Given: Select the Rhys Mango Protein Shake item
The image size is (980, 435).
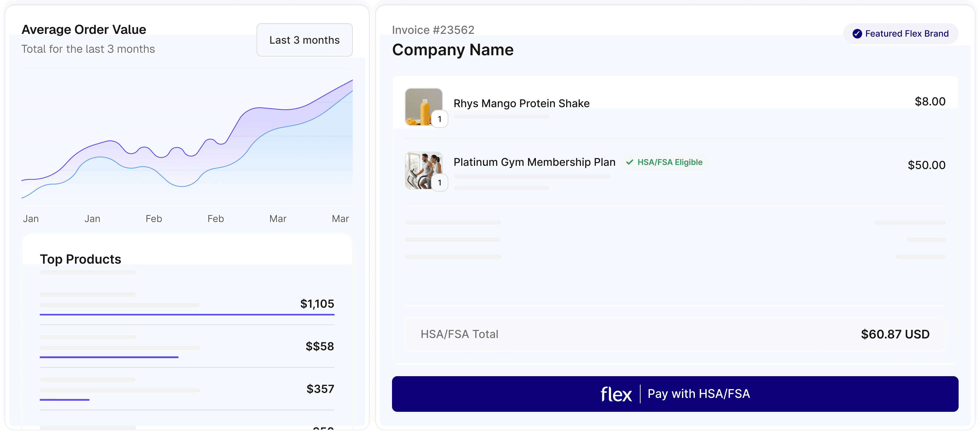Looking at the screenshot, I should click(x=521, y=104).
